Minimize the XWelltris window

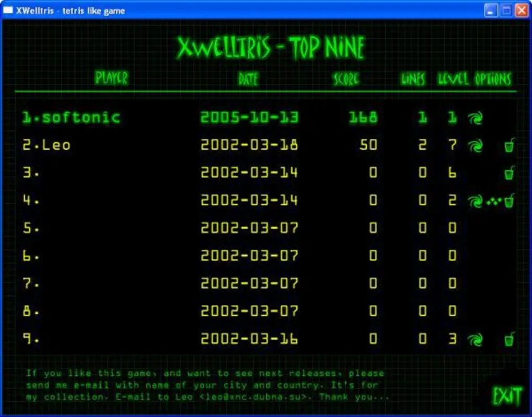coord(490,10)
